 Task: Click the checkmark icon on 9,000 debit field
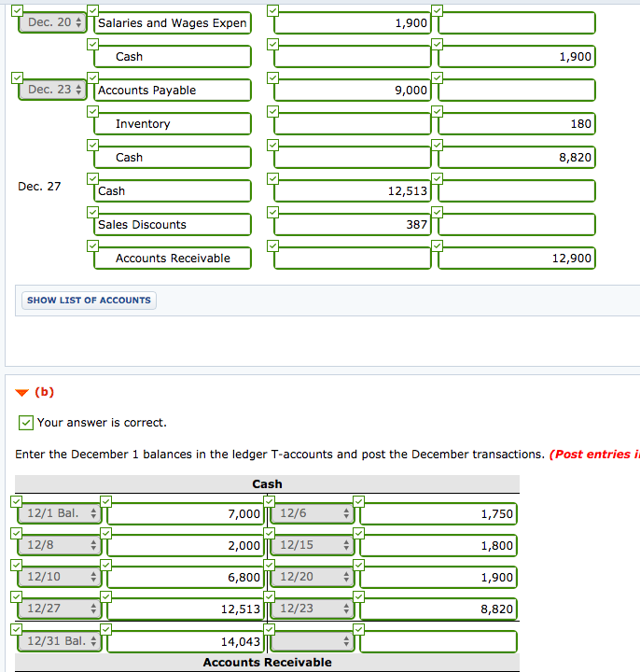tap(272, 77)
